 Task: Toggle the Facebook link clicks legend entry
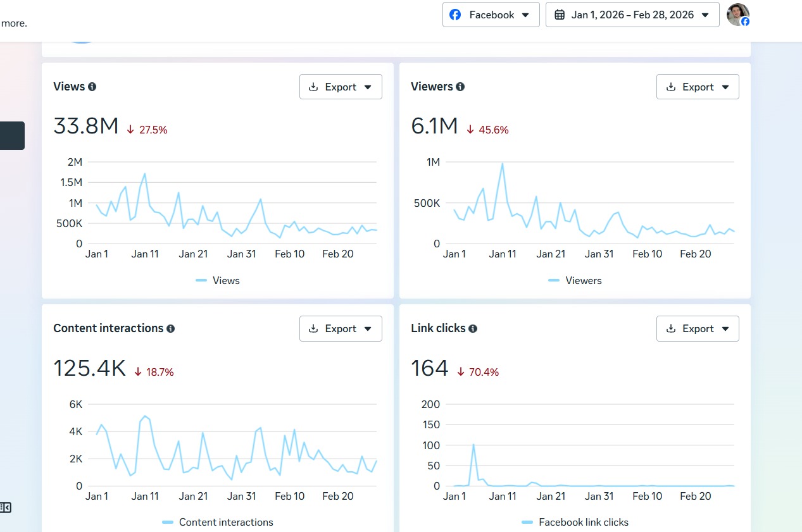click(x=575, y=522)
